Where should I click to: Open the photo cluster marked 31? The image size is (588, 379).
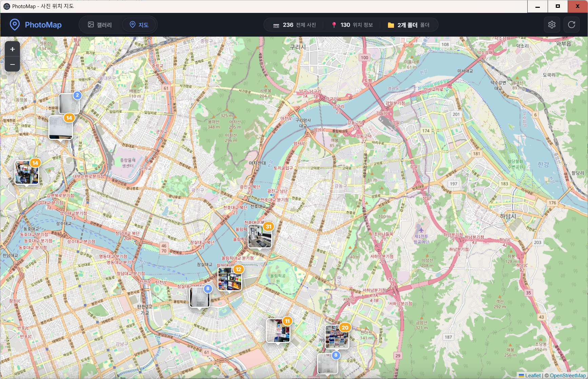point(260,236)
